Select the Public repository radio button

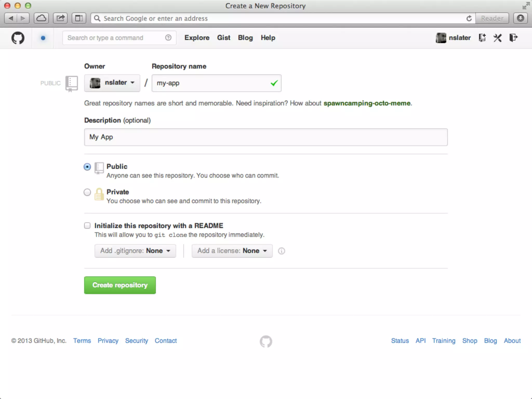click(x=87, y=167)
